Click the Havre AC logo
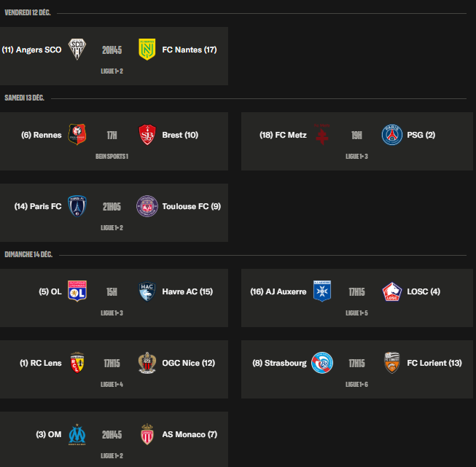 [x=147, y=291]
